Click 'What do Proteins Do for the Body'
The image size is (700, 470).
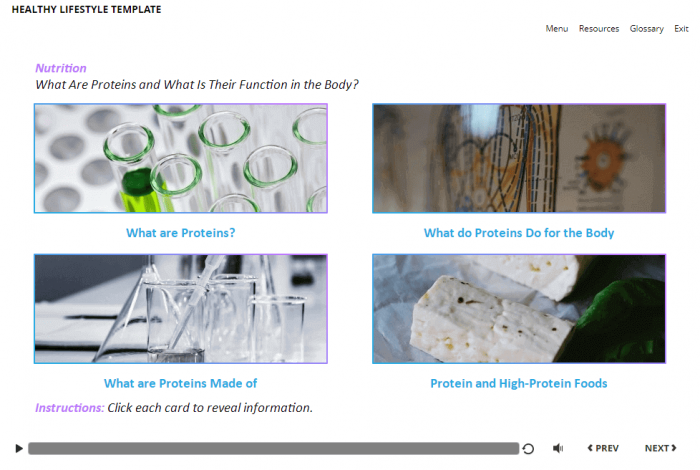click(519, 233)
